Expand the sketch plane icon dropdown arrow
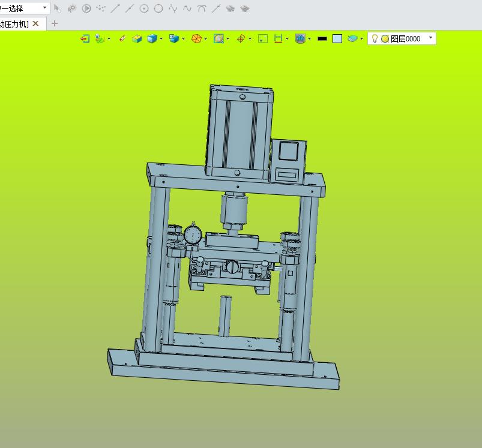The height and width of the screenshot is (448, 482). coord(109,39)
